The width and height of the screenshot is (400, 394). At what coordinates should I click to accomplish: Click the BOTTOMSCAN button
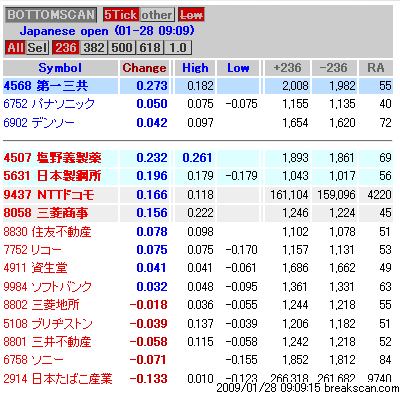point(51,15)
